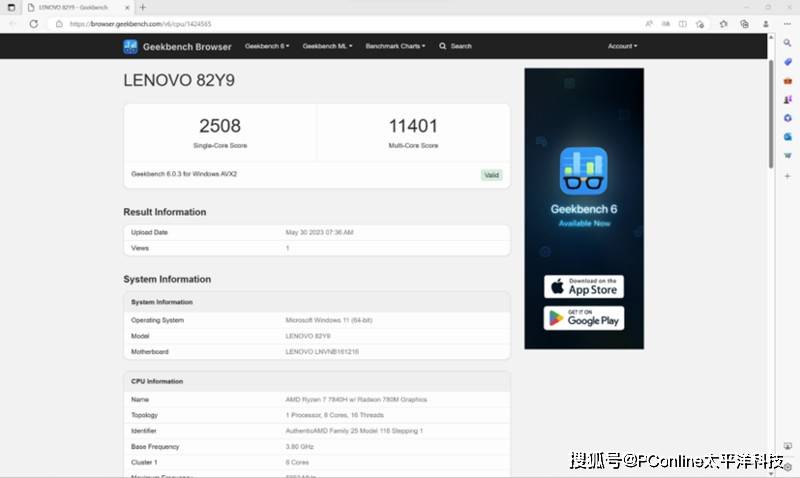The height and width of the screenshot is (478, 800).
Task: Click the 11401 multi-core score
Action: [x=413, y=126]
